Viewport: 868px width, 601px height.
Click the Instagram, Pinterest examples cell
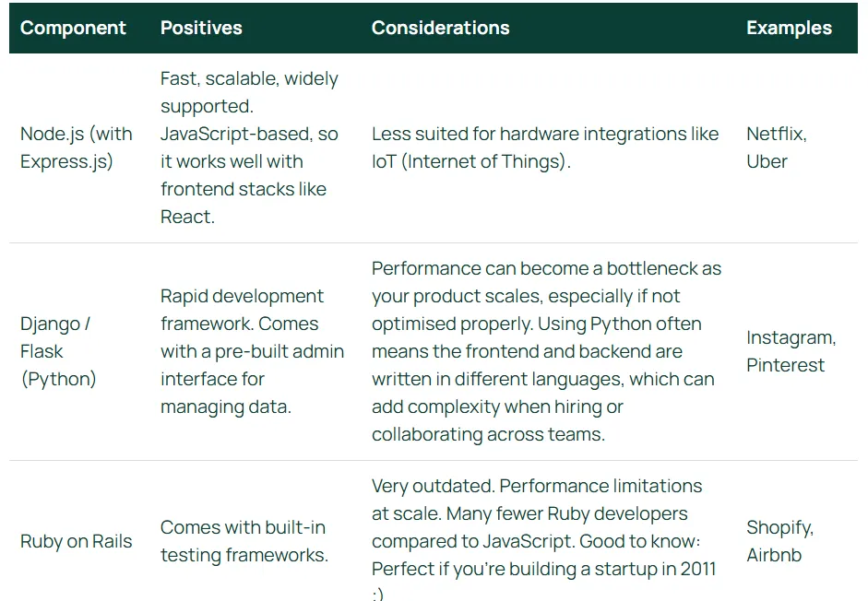791,351
